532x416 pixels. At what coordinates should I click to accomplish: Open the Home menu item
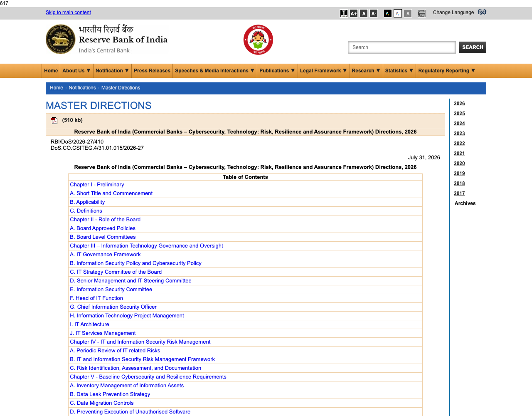coord(51,71)
